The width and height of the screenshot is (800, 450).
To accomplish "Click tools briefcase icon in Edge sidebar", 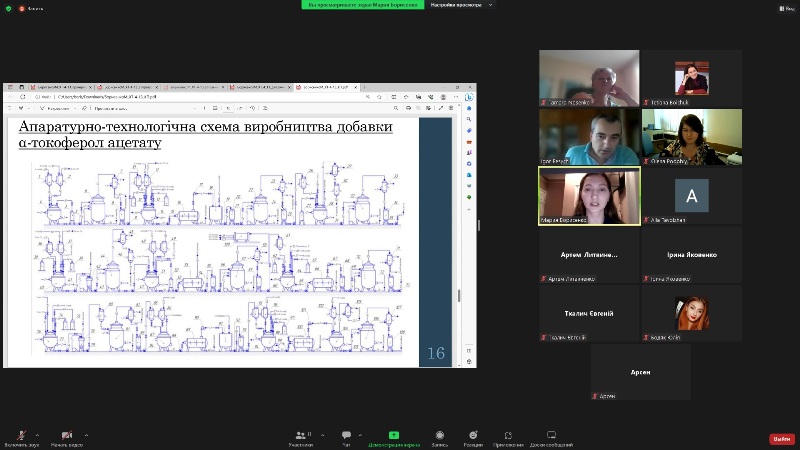I will click(469, 142).
